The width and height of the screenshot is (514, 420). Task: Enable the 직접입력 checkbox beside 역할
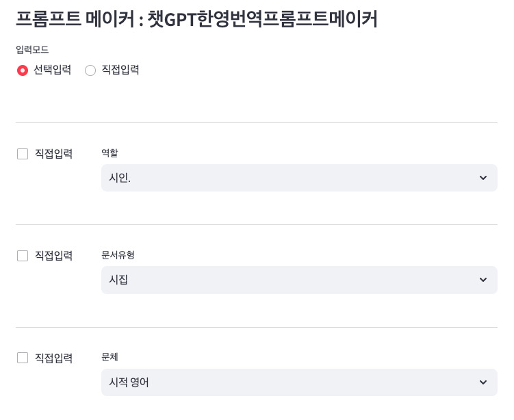pos(23,154)
